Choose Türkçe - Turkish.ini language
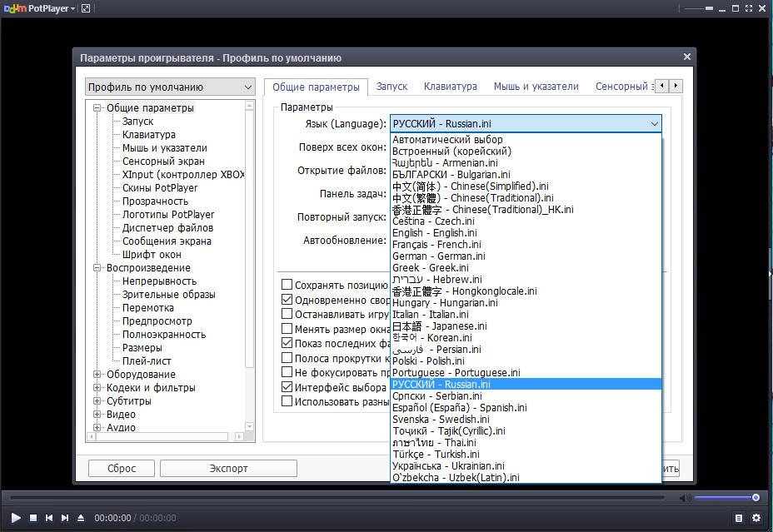Screen dimensions: 773x532 point(526,455)
